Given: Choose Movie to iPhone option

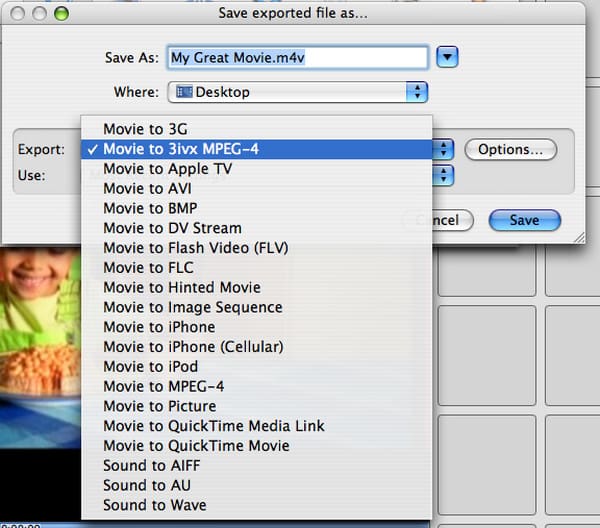Looking at the screenshot, I should [159, 327].
